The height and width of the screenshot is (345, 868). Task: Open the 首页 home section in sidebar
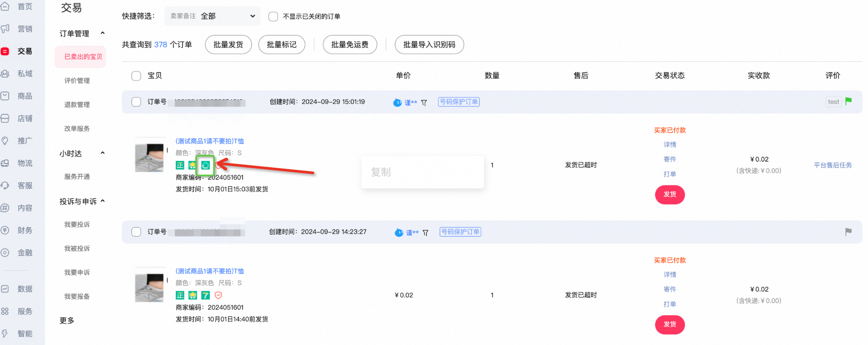17,6
